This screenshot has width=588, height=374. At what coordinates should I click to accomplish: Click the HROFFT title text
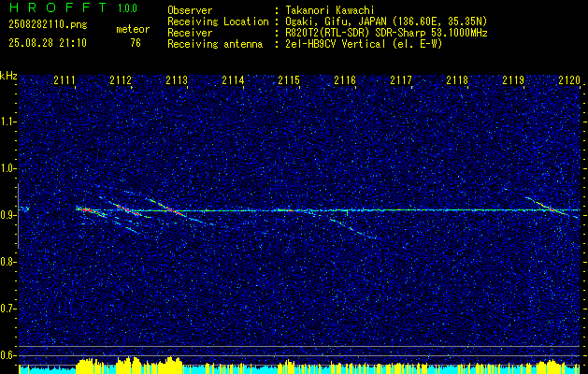click(x=58, y=7)
